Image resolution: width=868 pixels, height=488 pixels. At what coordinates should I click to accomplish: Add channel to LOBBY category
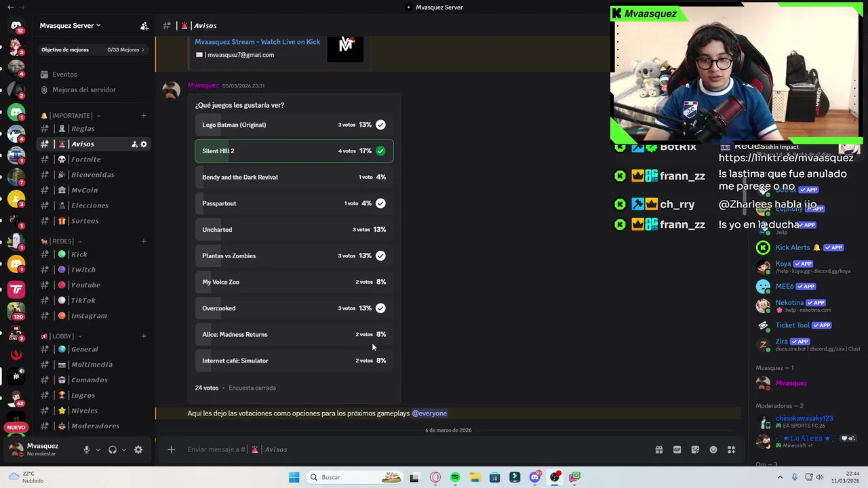tap(144, 336)
